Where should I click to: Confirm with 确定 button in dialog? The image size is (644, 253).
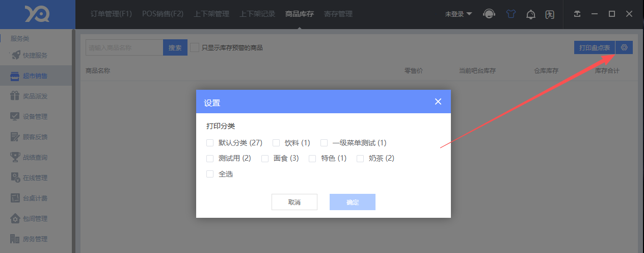[x=353, y=202]
